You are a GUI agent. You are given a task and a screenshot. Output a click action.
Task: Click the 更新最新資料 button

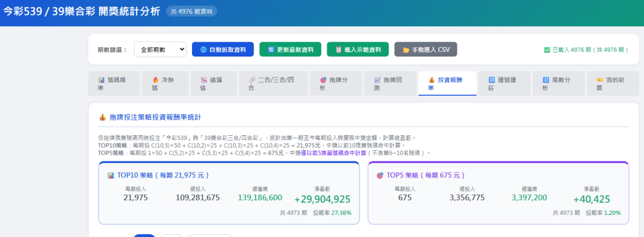(290, 49)
